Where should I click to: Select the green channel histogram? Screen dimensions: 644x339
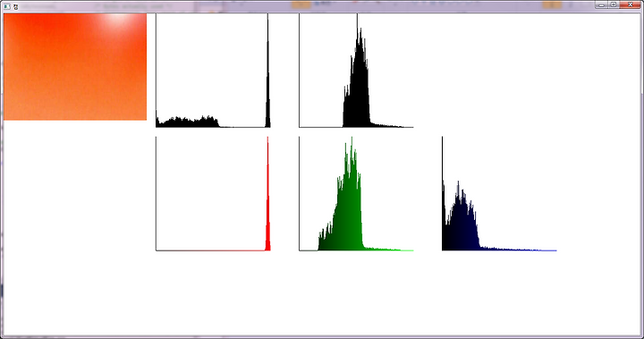click(x=356, y=193)
